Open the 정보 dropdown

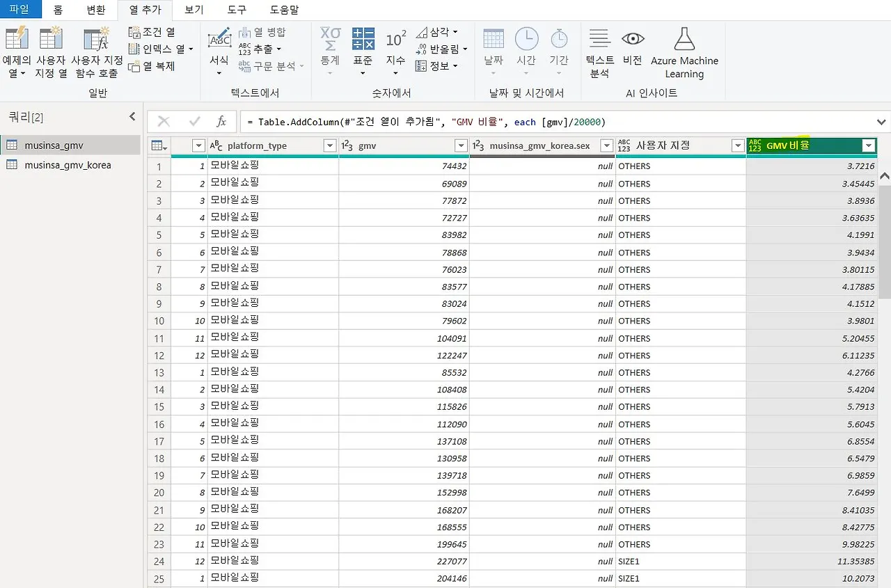pos(436,66)
